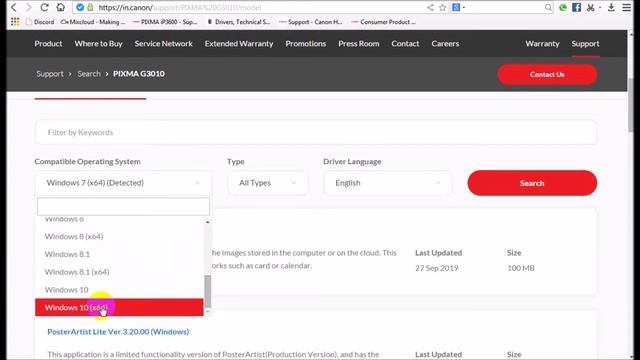Screen dimensions: 640x360
Task: Open the Contact menu item
Action: (x=405, y=44)
